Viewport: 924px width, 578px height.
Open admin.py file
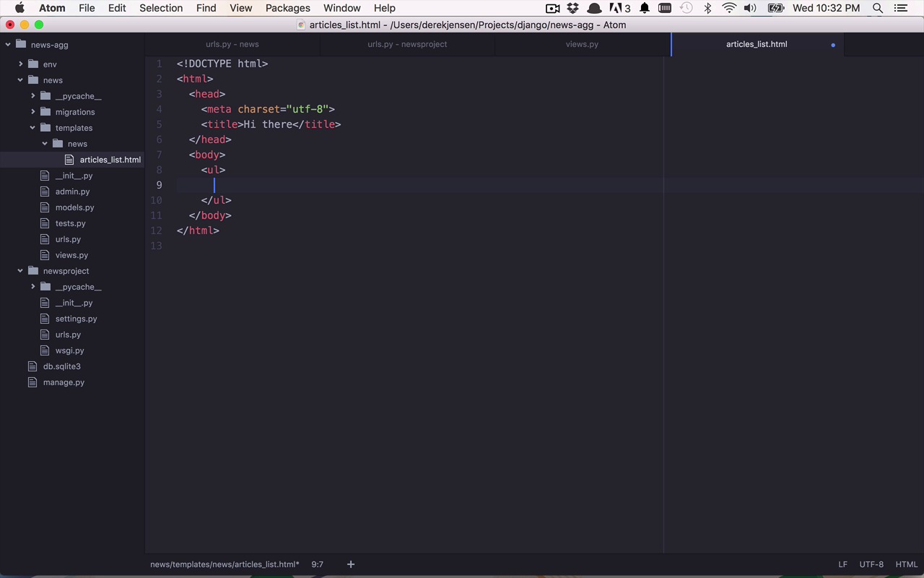[x=72, y=191]
